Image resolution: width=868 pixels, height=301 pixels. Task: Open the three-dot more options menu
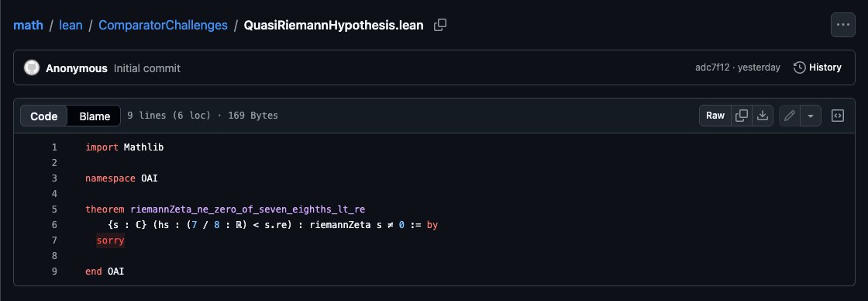842,25
